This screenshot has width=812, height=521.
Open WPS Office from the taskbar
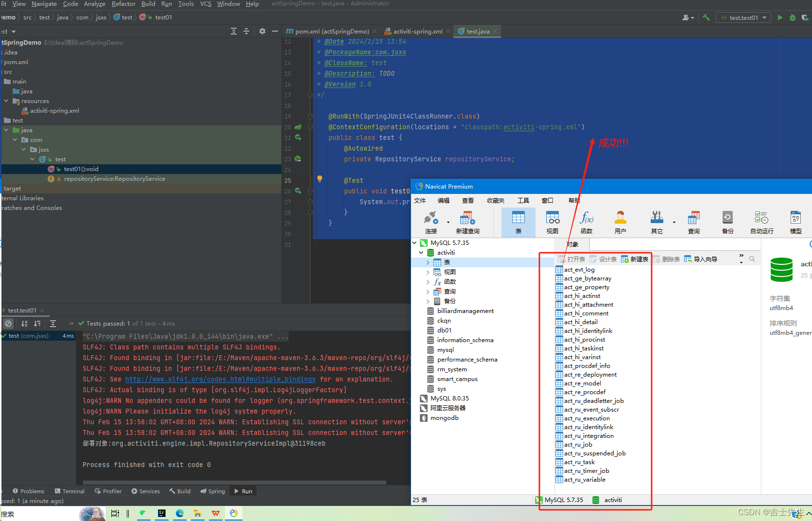(x=216, y=513)
